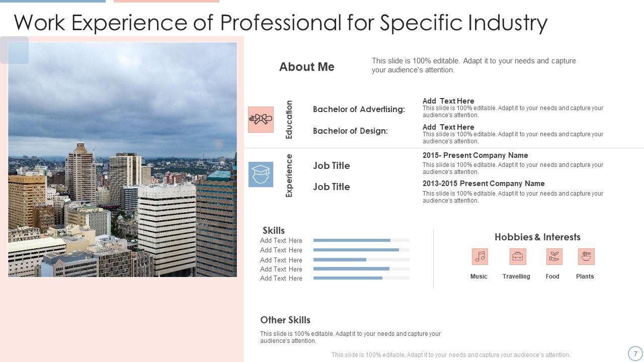Click the slide number 7 badge
The height and width of the screenshot is (362, 644).
[635, 353]
